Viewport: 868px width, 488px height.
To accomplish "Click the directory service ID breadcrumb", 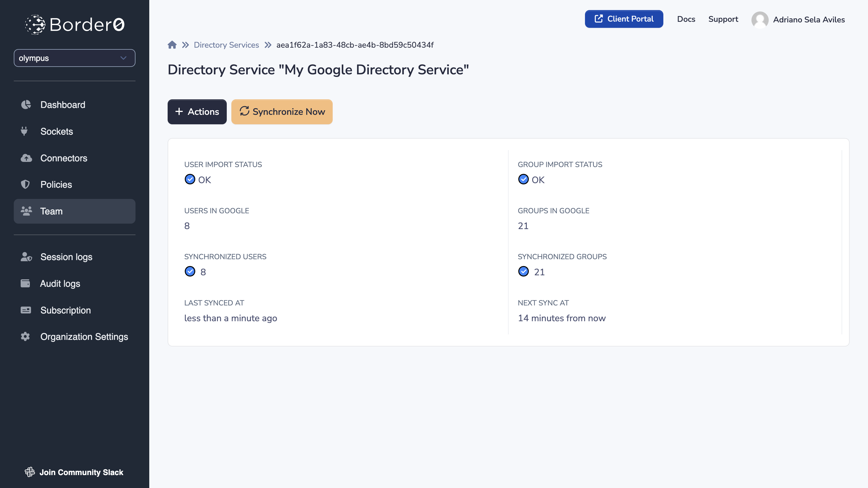I will tap(355, 45).
